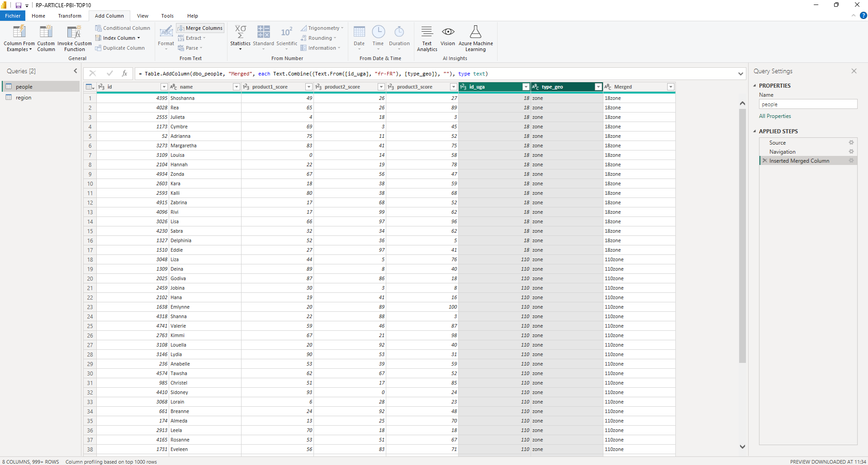Collapse the ribbon with the caret
This screenshot has width=868, height=465.
pos(854,15)
